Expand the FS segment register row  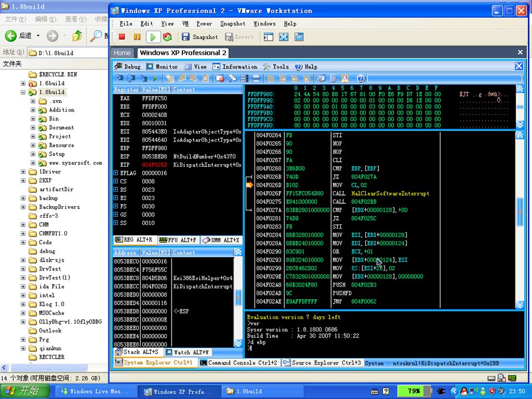click(116, 206)
